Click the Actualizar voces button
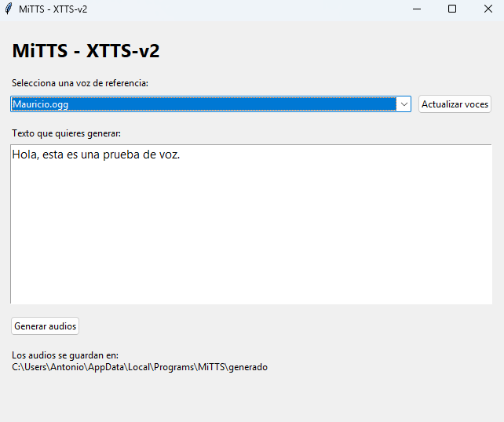504x422 pixels. pos(455,104)
